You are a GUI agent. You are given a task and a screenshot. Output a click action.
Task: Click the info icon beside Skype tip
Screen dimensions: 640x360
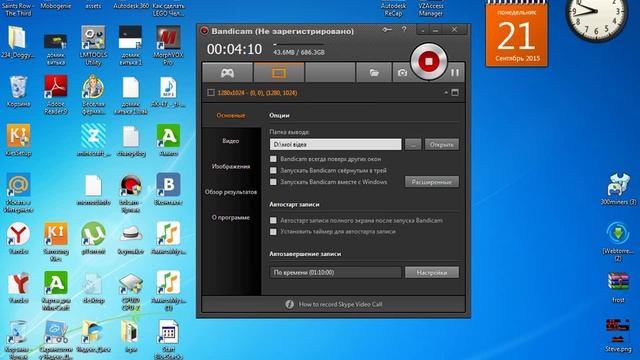[289, 304]
